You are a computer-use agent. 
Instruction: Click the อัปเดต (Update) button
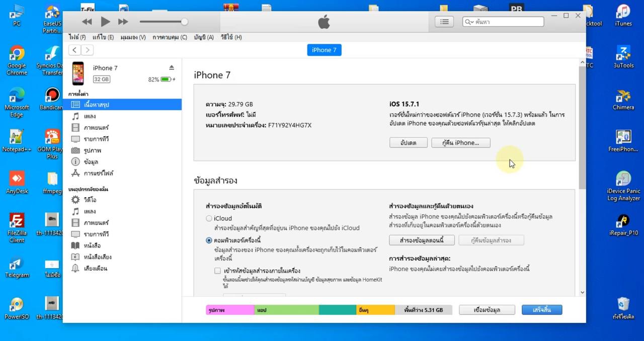point(408,142)
